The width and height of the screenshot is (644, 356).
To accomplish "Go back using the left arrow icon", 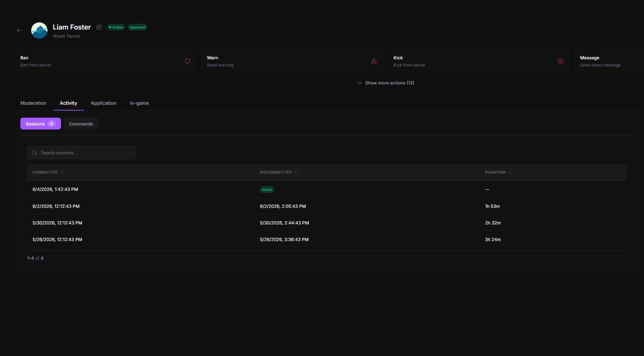I will pyautogui.click(x=20, y=31).
